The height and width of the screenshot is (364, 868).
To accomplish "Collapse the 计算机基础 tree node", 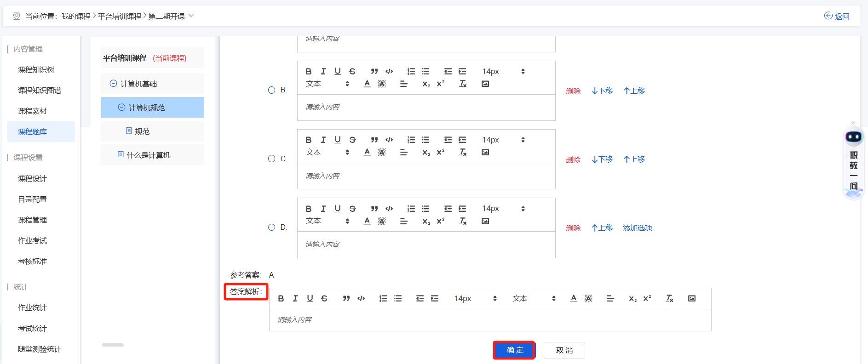I will (x=113, y=84).
